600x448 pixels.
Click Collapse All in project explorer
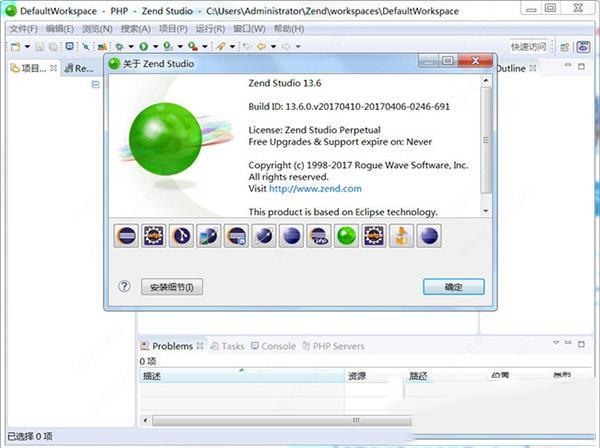pos(95,85)
